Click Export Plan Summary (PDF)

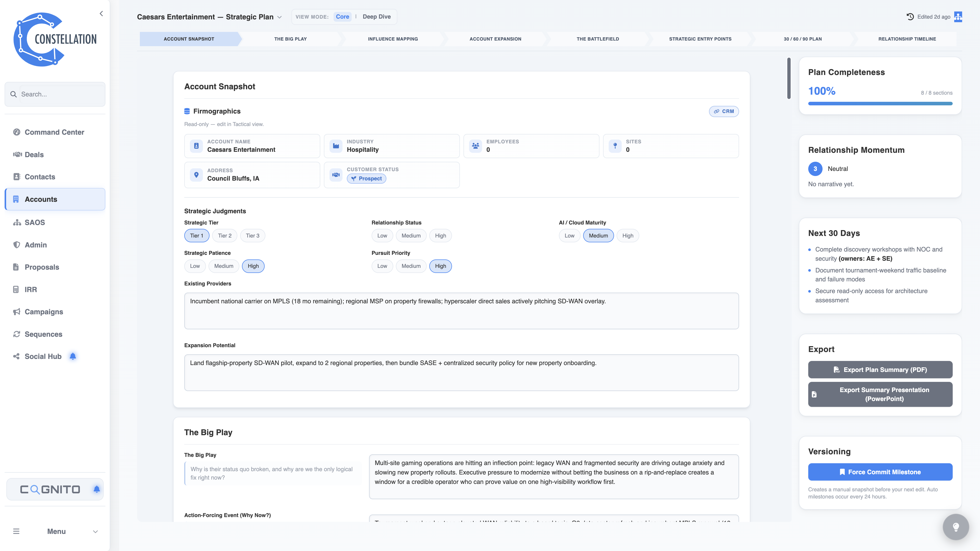pos(880,370)
